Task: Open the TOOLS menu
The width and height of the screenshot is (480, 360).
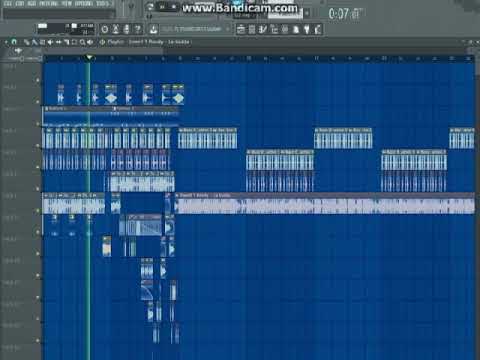Action: 102,4
